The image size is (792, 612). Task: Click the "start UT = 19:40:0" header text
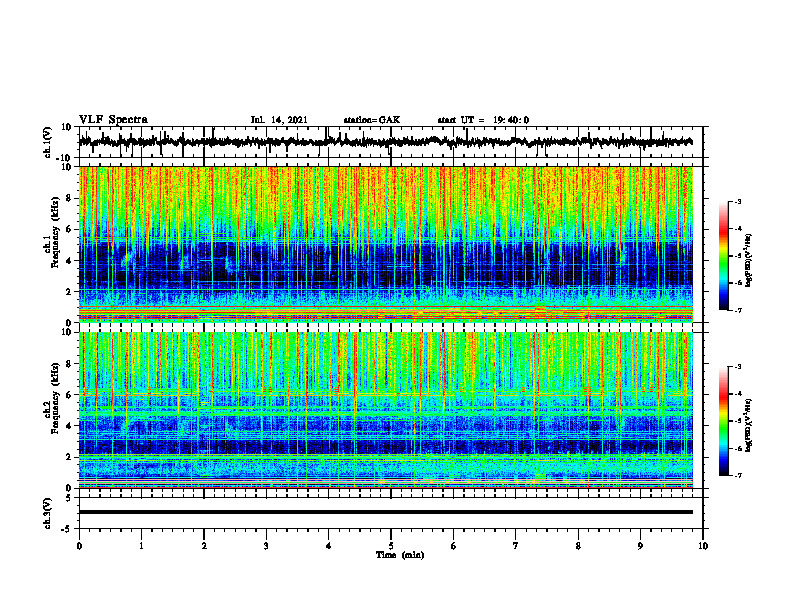tap(483, 120)
